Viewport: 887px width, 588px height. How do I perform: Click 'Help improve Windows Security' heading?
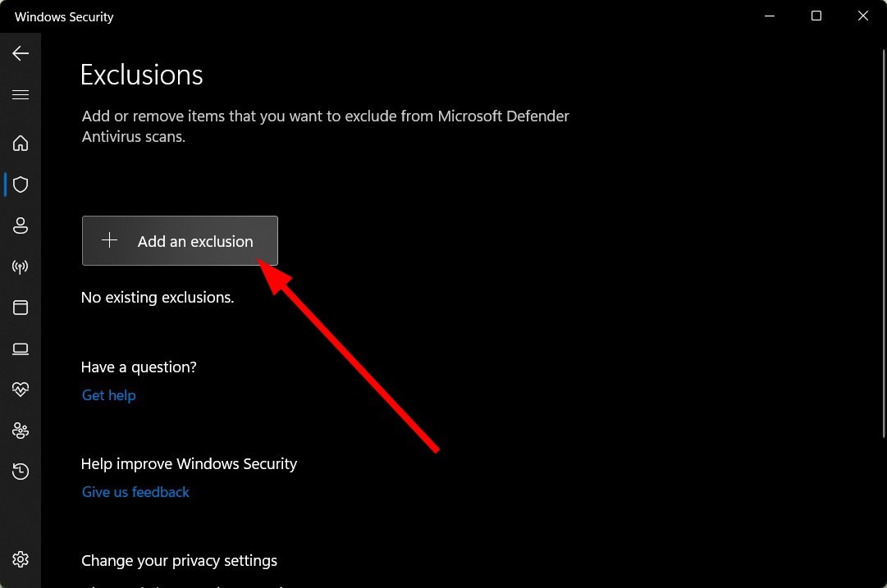coord(189,464)
